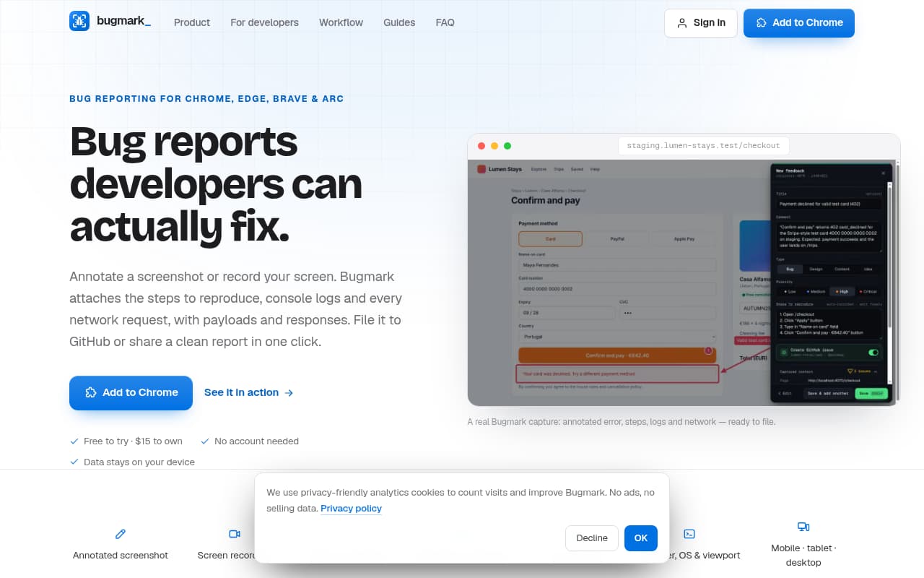Set priority to Medium in the feedback panel
This screenshot has height=578, width=924.
(816, 291)
